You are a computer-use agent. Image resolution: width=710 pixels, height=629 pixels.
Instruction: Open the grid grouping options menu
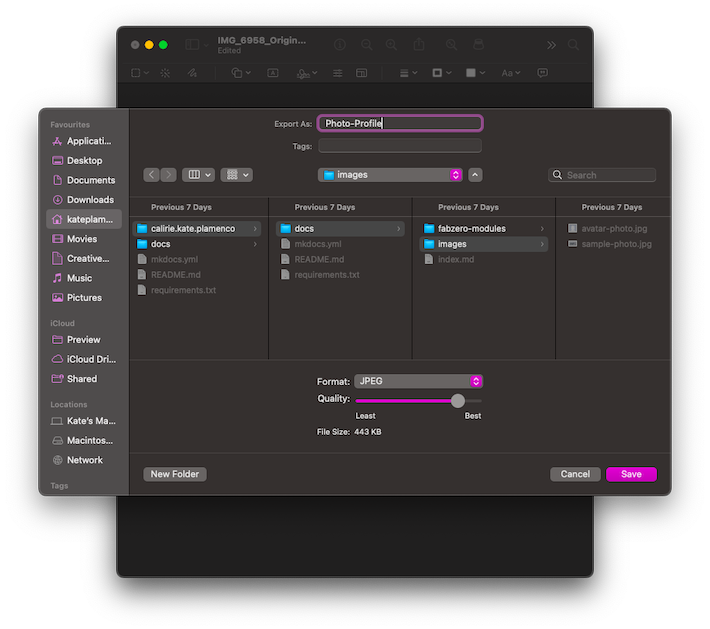click(x=237, y=175)
